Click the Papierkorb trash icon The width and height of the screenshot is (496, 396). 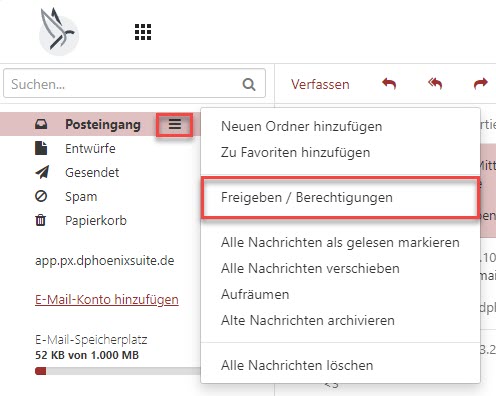pos(41,220)
